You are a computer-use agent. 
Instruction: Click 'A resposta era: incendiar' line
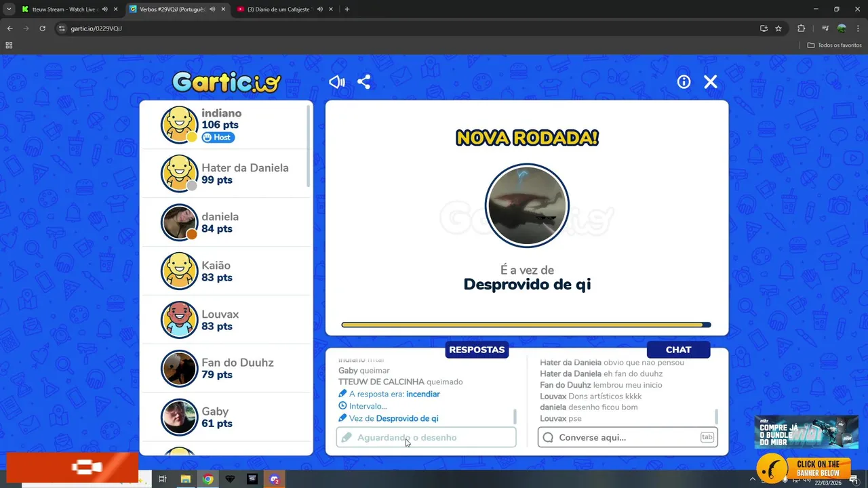pos(389,394)
